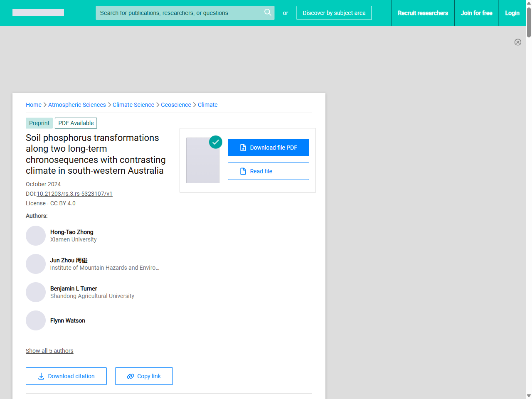Open Flynn Watson author name
The width and height of the screenshot is (532, 399).
(68, 320)
